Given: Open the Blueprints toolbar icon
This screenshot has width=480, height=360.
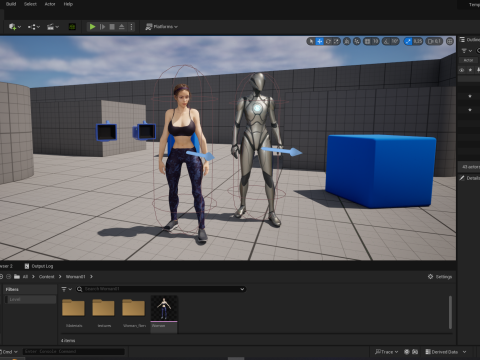Looking at the screenshot, I should [32, 27].
